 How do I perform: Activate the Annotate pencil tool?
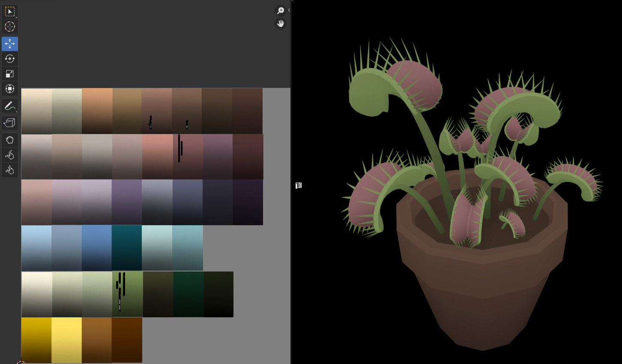click(x=9, y=106)
